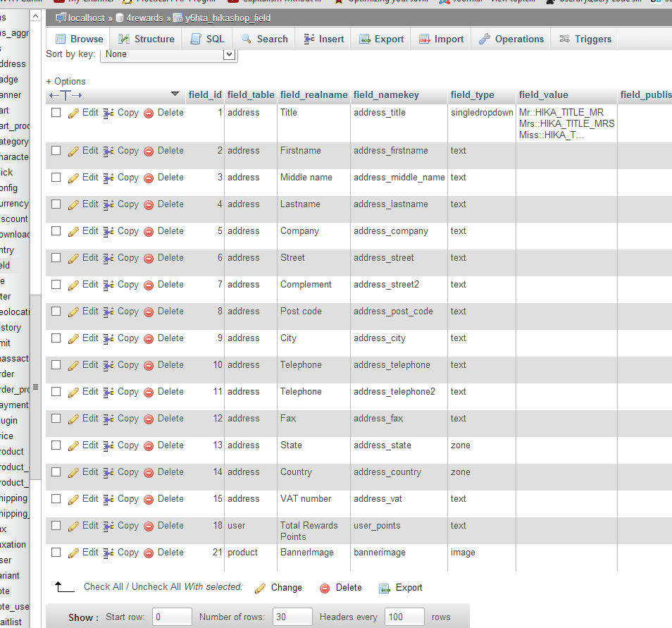Open the 'discount' table in sidebar
The image size is (672, 628).
(x=14, y=218)
